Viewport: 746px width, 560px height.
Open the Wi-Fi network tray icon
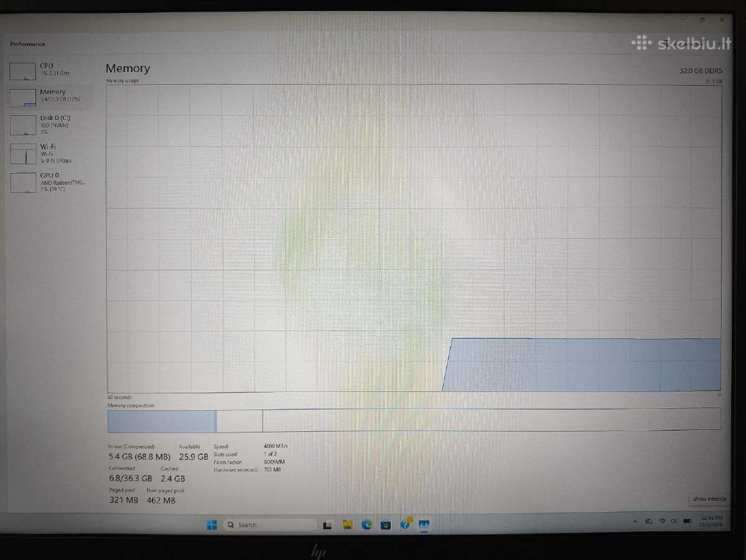pos(662,521)
